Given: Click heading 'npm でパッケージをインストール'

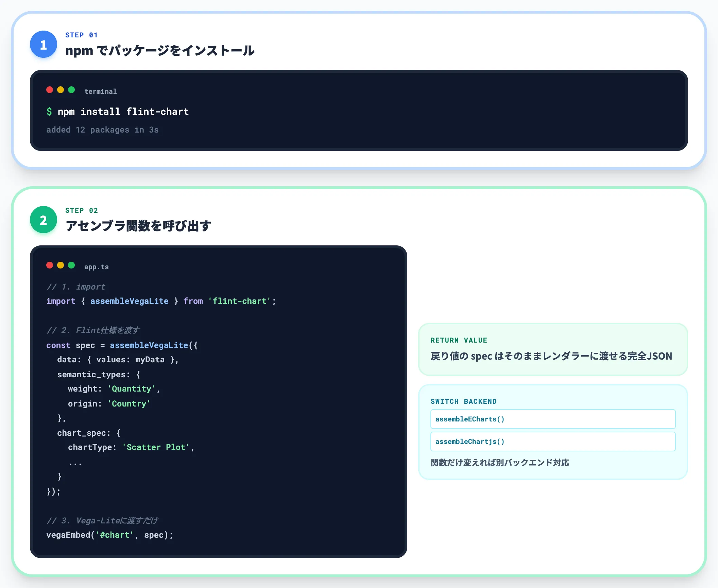Looking at the screenshot, I should [160, 51].
